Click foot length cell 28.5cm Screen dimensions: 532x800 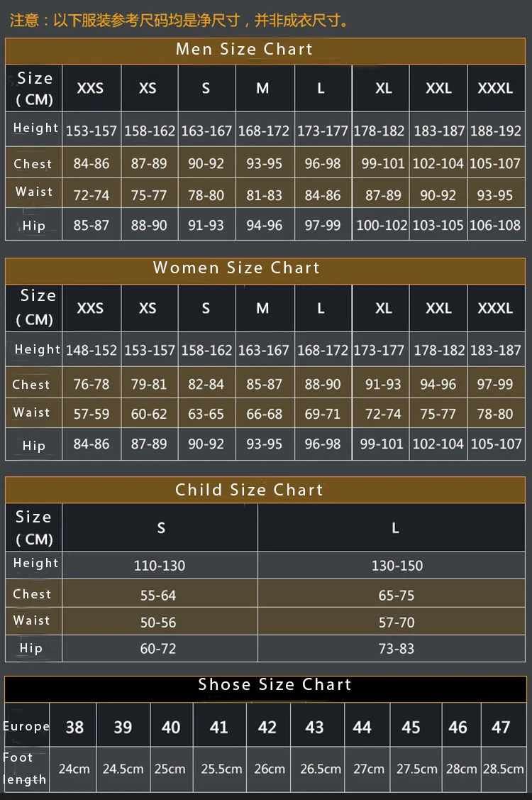[x=504, y=769]
